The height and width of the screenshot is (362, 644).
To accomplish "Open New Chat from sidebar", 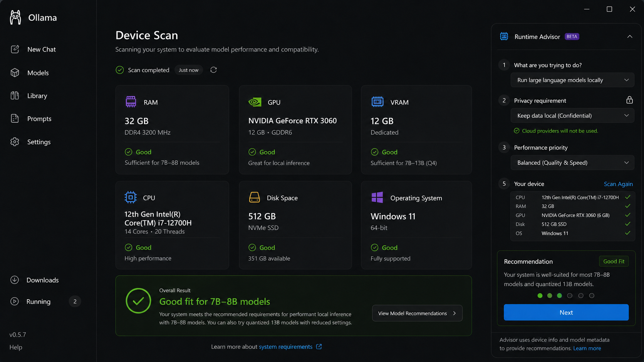I will 34,49.
